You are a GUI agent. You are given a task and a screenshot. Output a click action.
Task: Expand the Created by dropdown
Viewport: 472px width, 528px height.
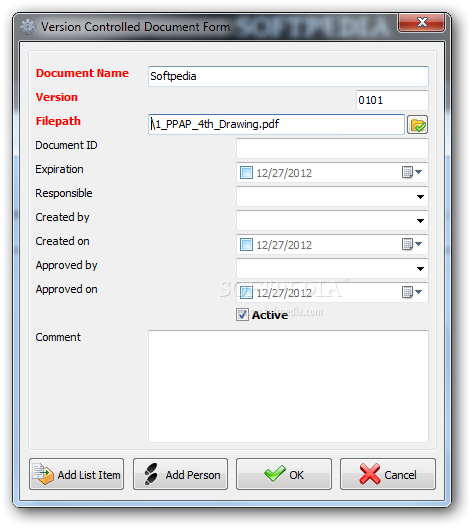point(420,221)
